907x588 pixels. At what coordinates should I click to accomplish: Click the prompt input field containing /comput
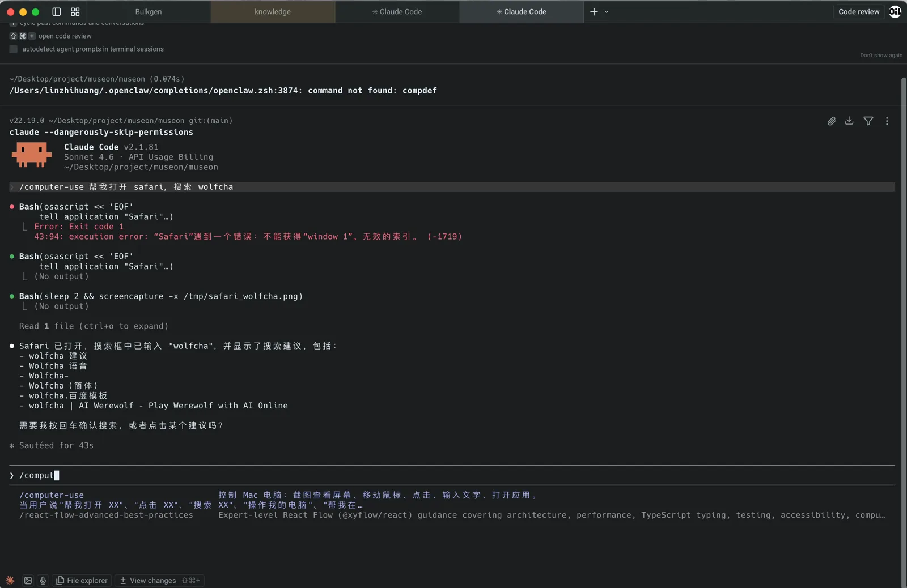(x=452, y=475)
